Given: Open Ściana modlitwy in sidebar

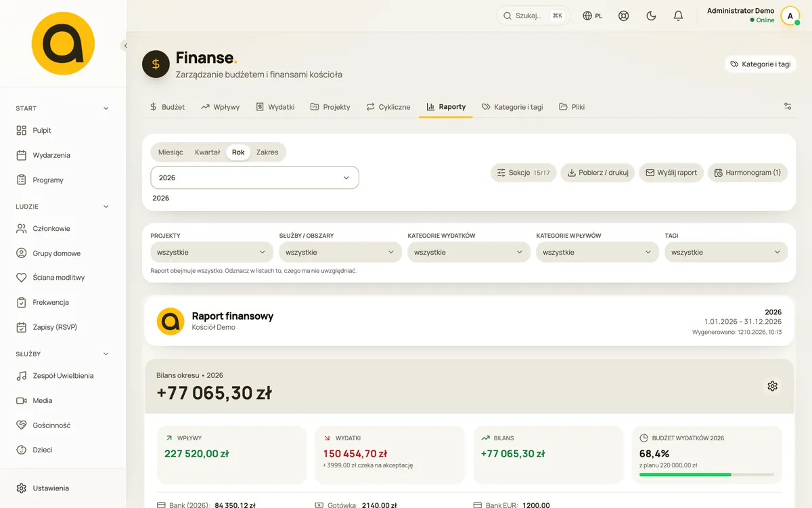Looking at the screenshot, I should coord(63,278).
